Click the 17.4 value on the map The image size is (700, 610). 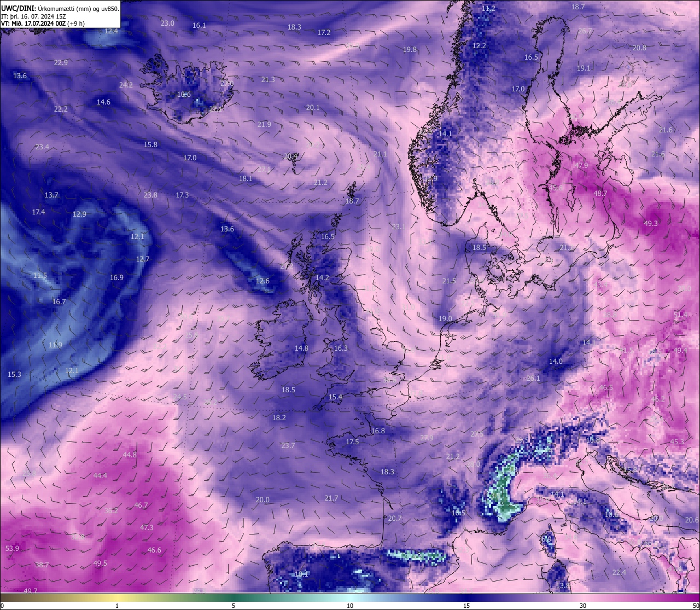coord(38,212)
